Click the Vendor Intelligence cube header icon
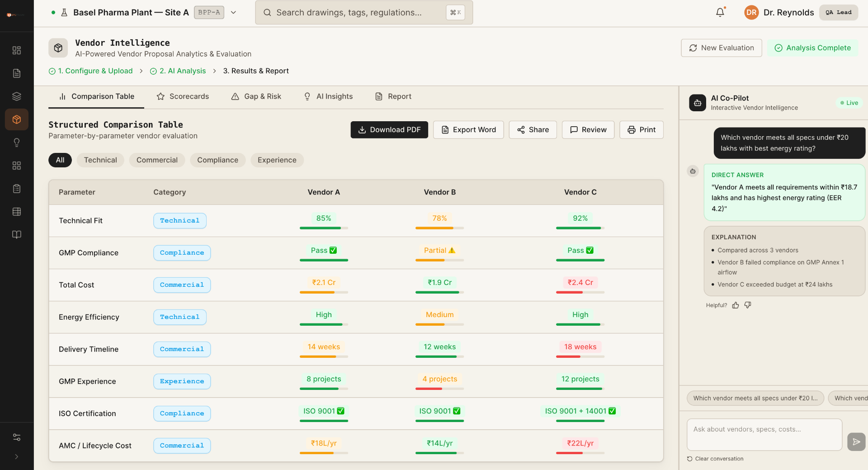This screenshot has width=868, height=470. [x=58, y=47]
